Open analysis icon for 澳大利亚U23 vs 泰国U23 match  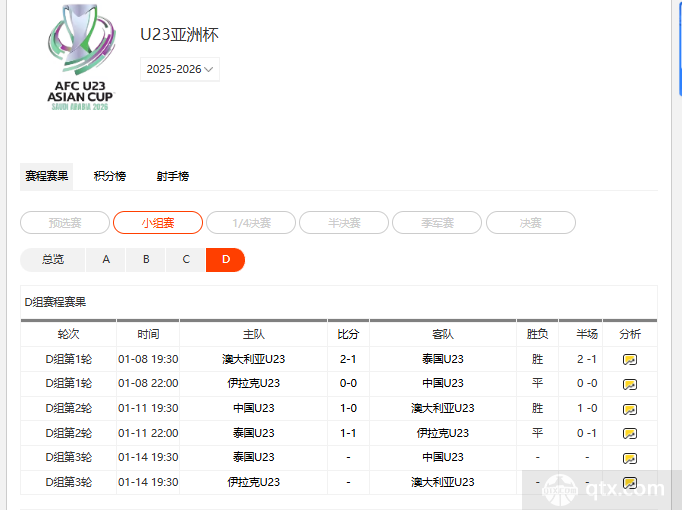(x=629, y=360)
